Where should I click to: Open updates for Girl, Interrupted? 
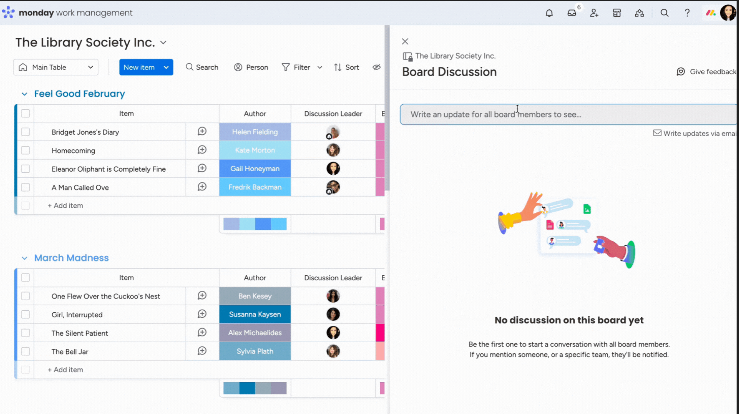click(202, 314)
